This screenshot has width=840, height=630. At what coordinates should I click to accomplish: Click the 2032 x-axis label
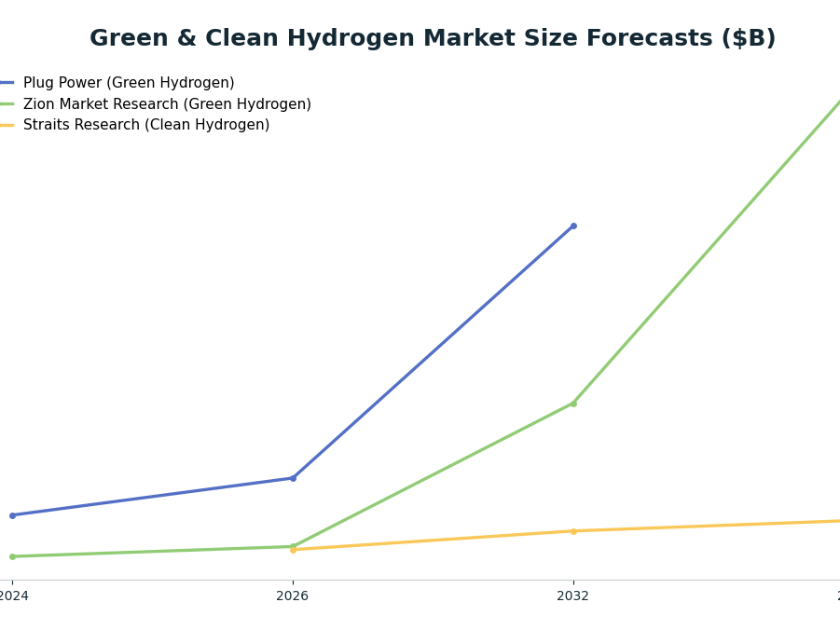pos(573,596)
